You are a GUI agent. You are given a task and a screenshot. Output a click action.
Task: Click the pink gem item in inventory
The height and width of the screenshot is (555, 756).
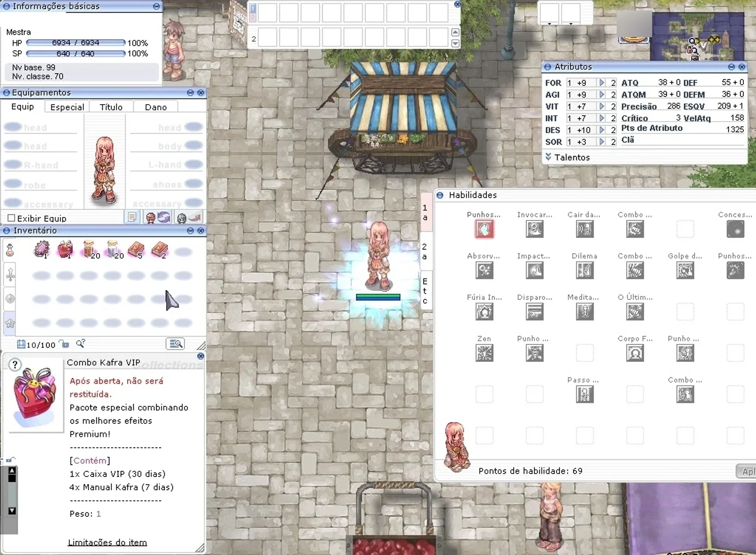[x=42, y=249]
